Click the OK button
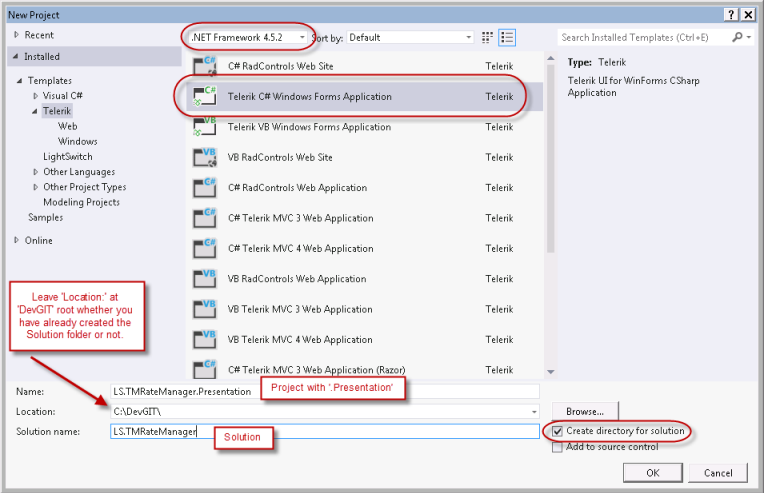The width and height of the screenshot is (764, 493). [x=652, y=473]
